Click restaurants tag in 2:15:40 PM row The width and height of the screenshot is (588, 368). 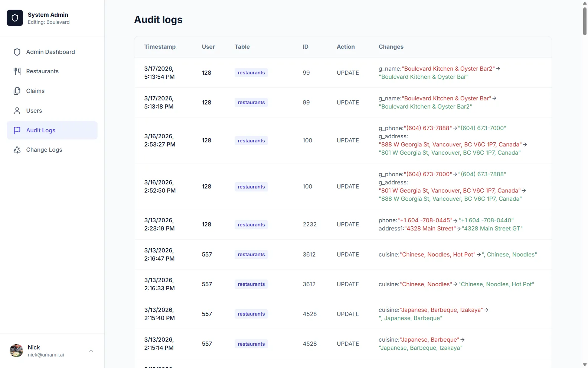click(x=251, y=314)
